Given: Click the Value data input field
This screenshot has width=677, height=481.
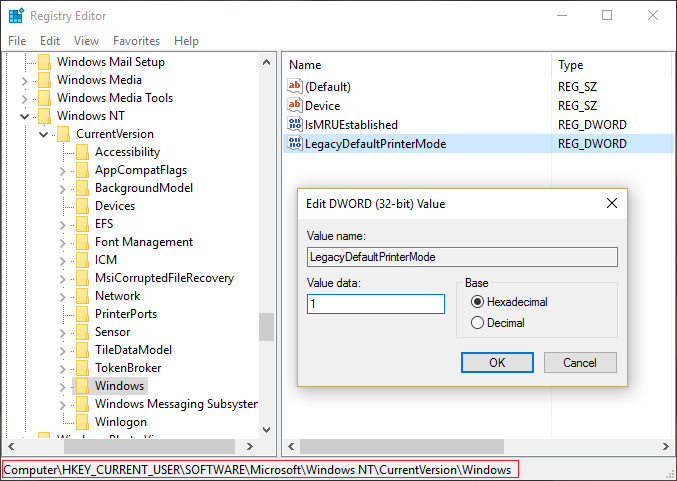Looking at the screenshot, I should point(375,304).
